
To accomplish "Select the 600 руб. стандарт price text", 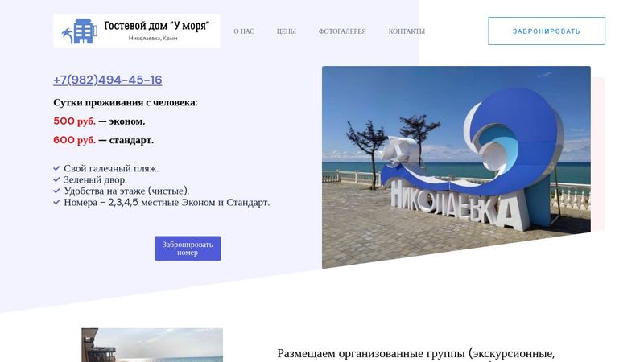I will coord(104,140).
